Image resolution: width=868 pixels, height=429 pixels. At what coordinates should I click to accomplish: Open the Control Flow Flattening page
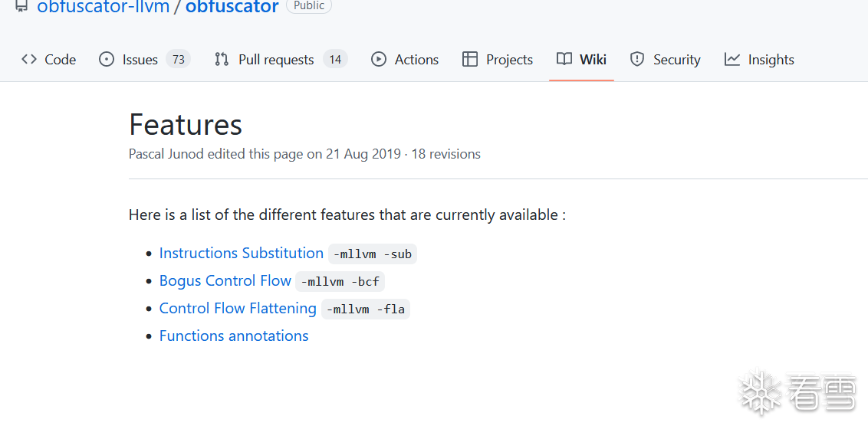tap(238, 309)
